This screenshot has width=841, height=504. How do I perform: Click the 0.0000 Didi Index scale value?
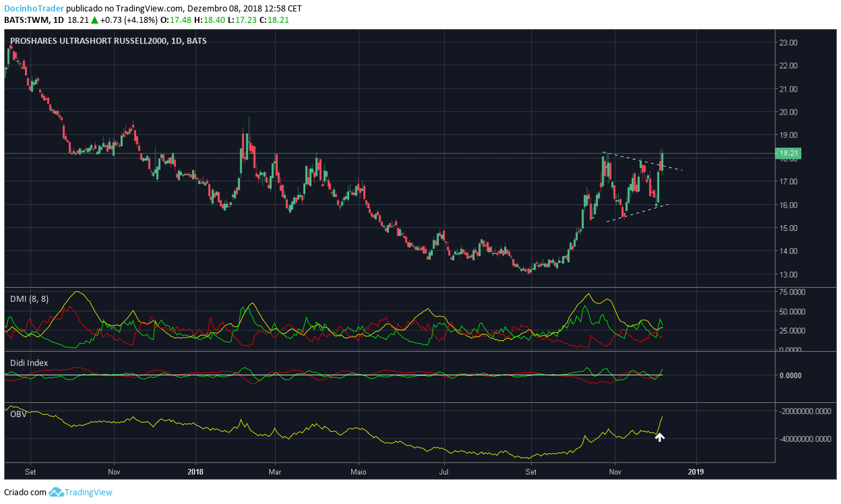click(790, 375)
